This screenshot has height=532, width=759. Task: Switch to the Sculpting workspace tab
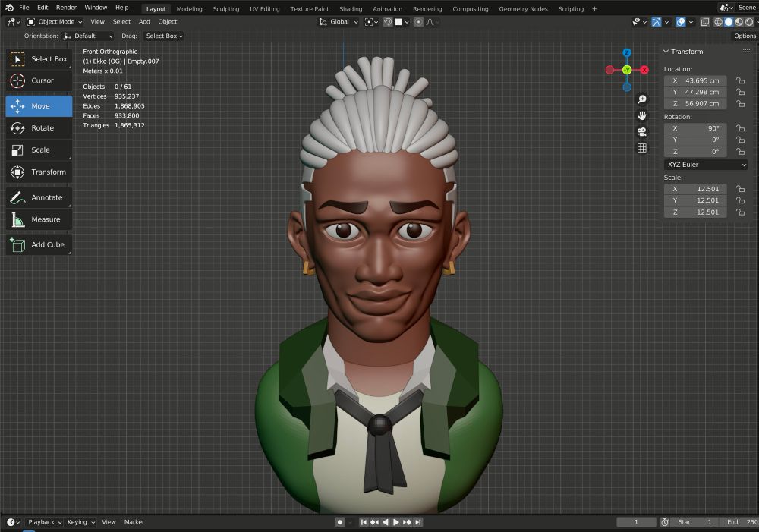point(226,8)
